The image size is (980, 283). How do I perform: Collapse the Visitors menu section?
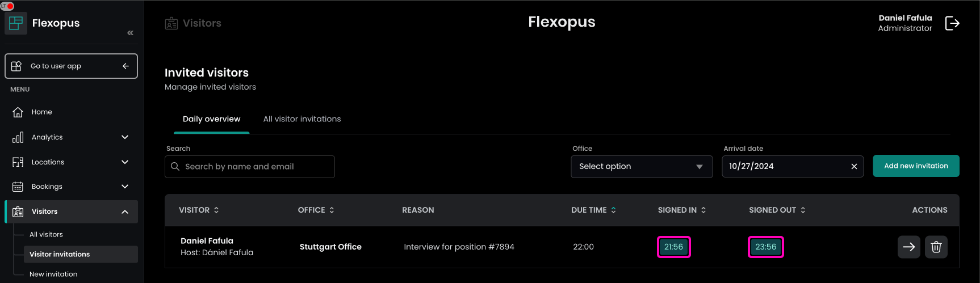point(125,212)
